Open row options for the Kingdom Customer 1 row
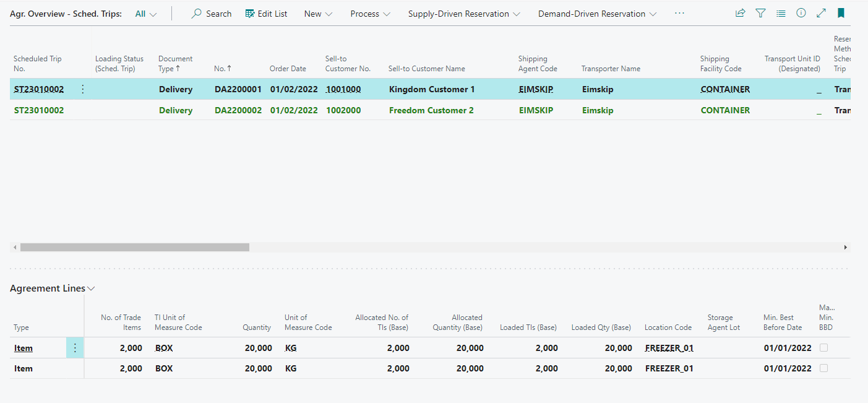Viewport: 868px width, 403px height. (x=83, y=89)
